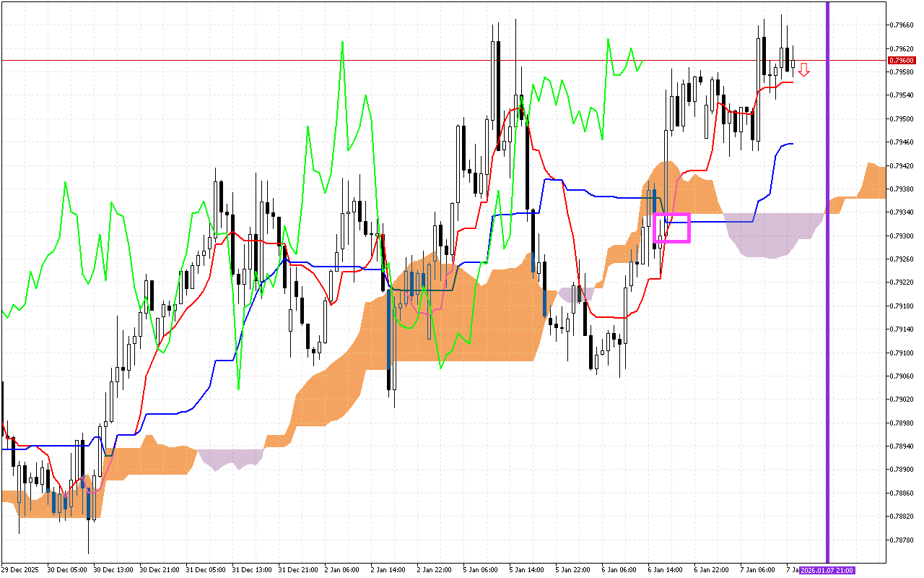The height and width of the screenshot is (578, 924).
Task: Click the 2 Jan 14:00 time axis label
Action: 389,570
